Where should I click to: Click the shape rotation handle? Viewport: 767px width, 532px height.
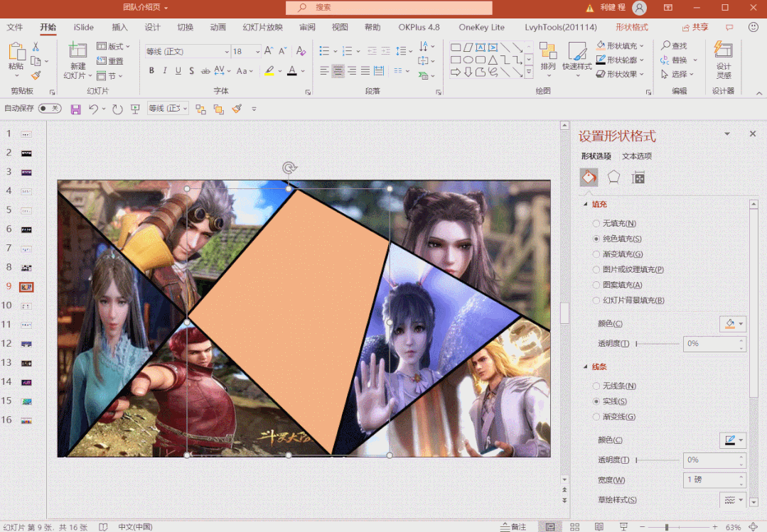[x=289, y=168]
